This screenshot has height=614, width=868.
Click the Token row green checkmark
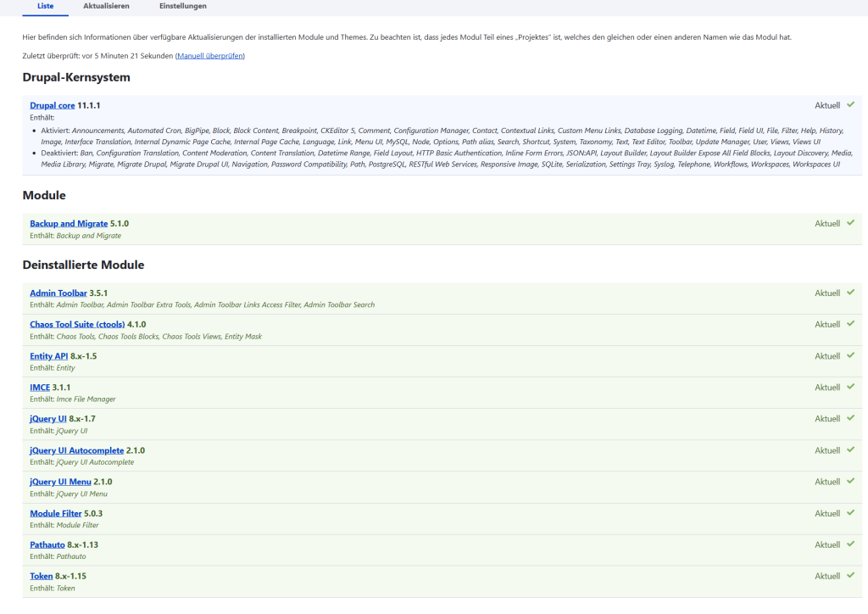[850, 576]
